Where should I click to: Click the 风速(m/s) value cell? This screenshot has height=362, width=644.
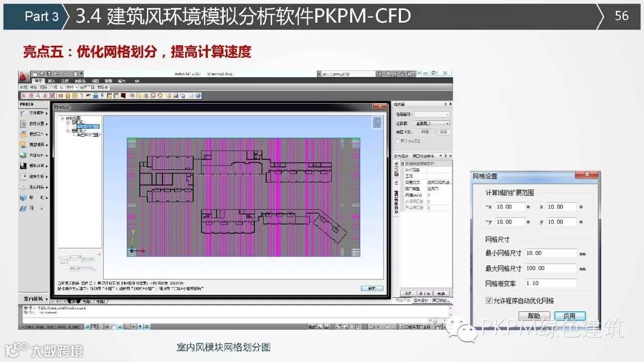(x=439, y=195)
